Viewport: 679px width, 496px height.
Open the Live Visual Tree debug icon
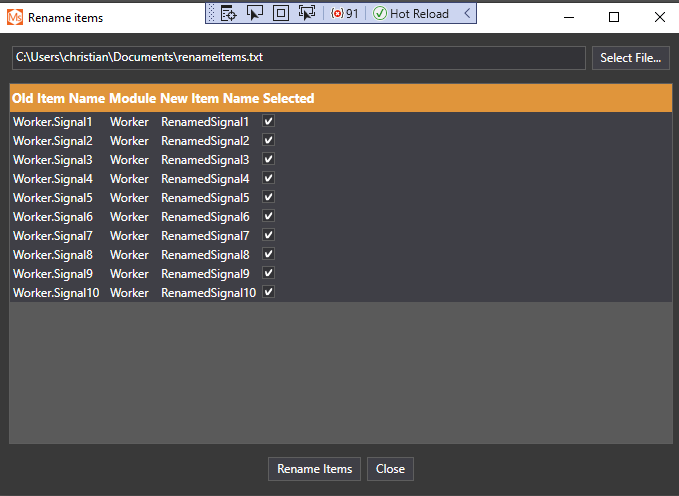tap(228, 14)
